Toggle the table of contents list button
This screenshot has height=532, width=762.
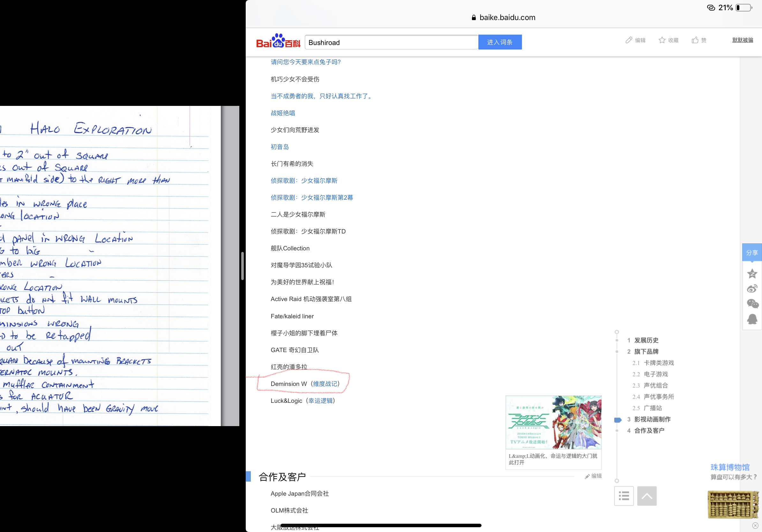coord(624,496)
